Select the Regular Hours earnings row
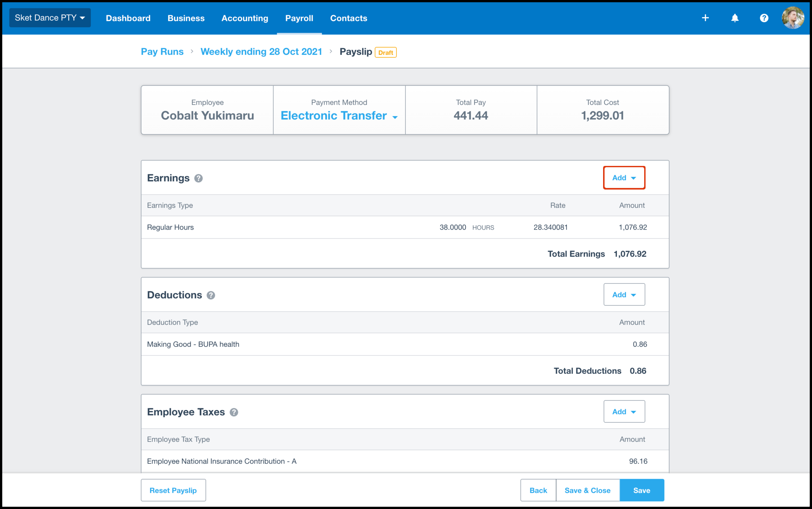Viewport: 812px width, 509px height. 170,227
